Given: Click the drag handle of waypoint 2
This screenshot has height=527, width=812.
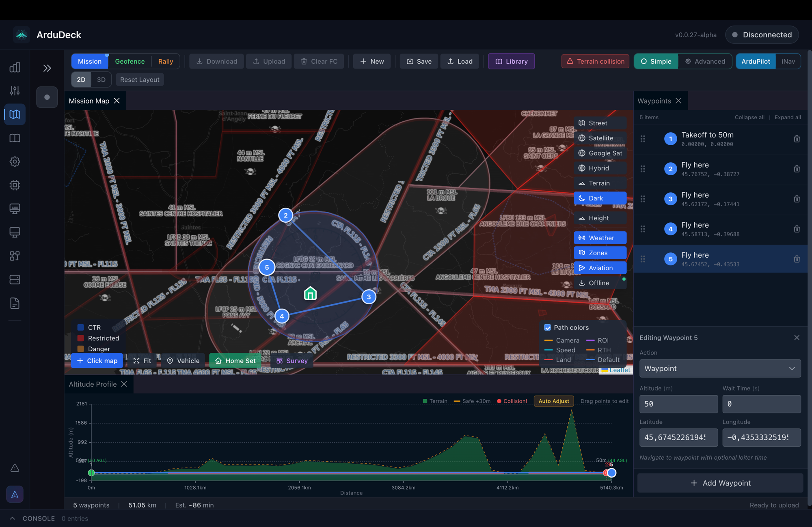Looking at the screenshot, I should point(643,169).
